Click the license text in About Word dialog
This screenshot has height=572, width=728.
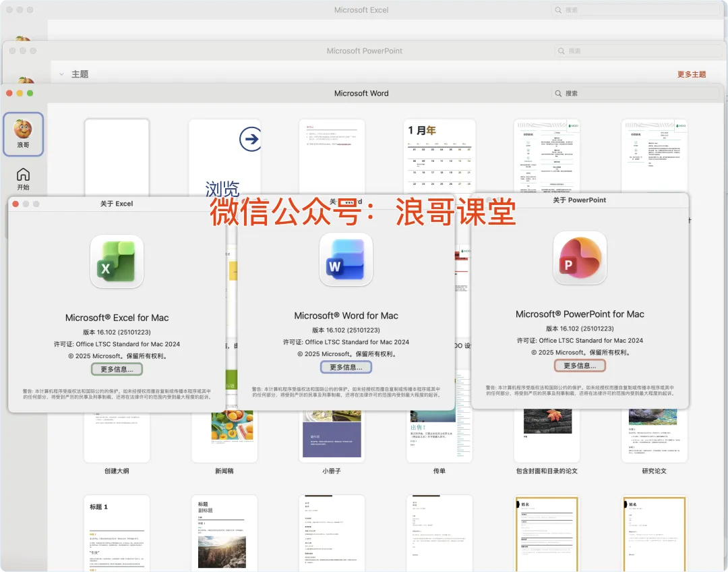(346, 342)
